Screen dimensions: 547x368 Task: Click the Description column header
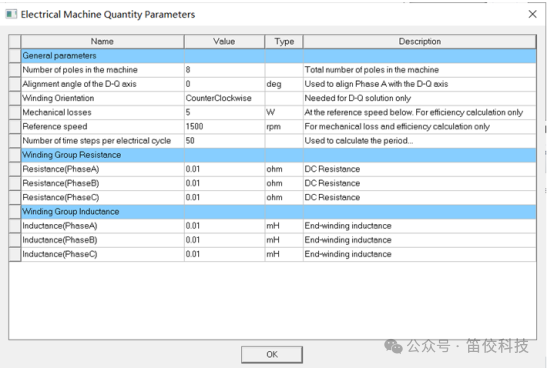pyautogui.click(x=420, y=42)
